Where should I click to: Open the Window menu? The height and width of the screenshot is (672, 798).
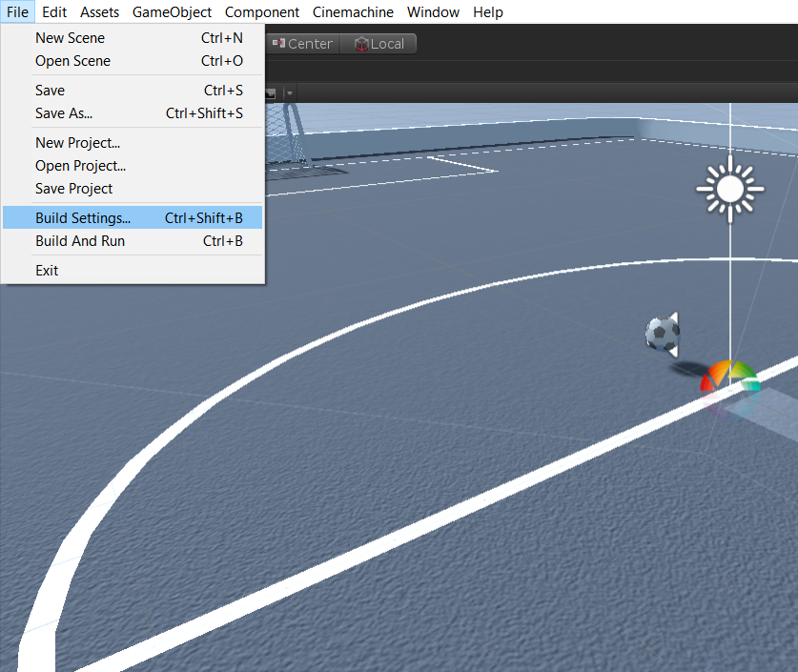pyautogui.click(x=433, y=12)
